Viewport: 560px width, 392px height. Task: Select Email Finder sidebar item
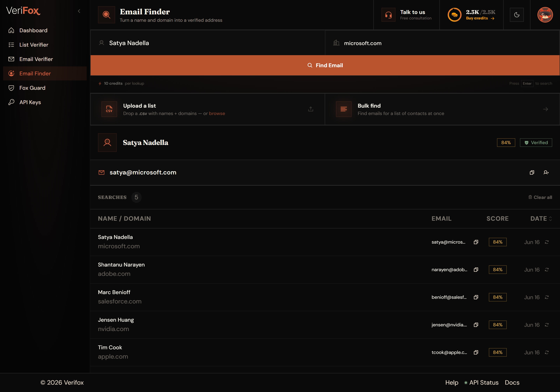point(45,74)
